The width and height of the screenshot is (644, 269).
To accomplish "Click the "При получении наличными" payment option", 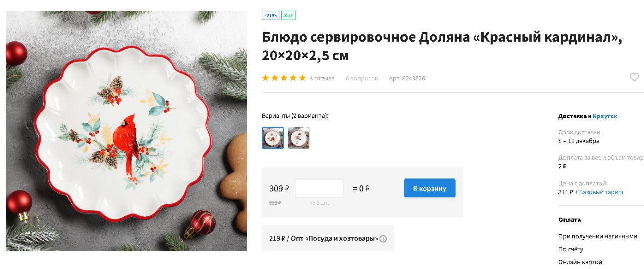I will pyautogui.click(x=598, y=236).
